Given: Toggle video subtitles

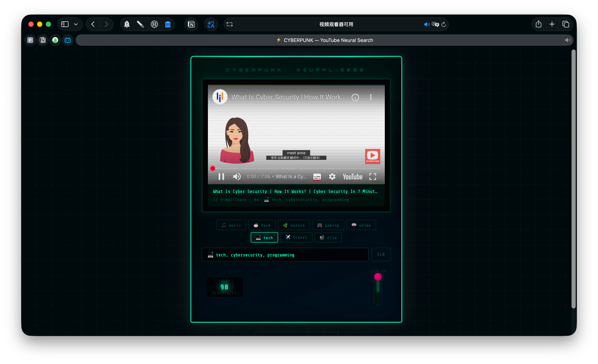Looking at the screenshot, I should pos(317,177).
